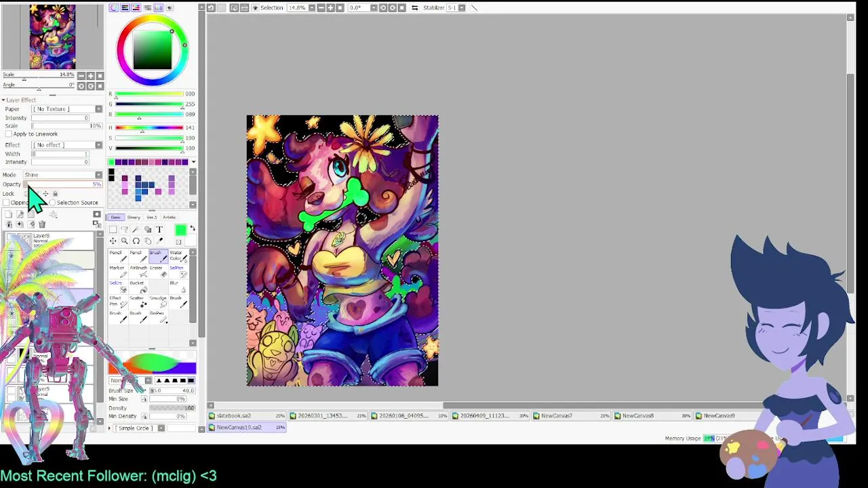Screen dimensions: 868x488
Task: Toggle the Min Size pressure button
Action: coord(144,399)
